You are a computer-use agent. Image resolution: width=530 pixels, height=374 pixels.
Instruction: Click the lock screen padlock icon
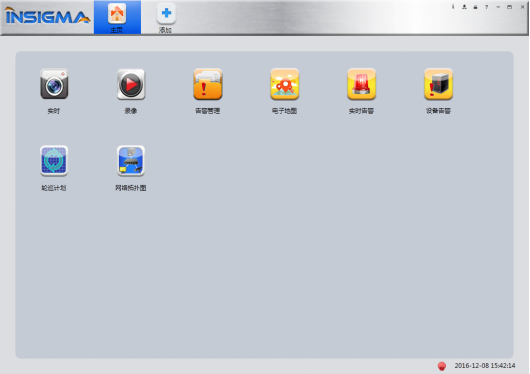pyautogui.click(x=475, y=7)
